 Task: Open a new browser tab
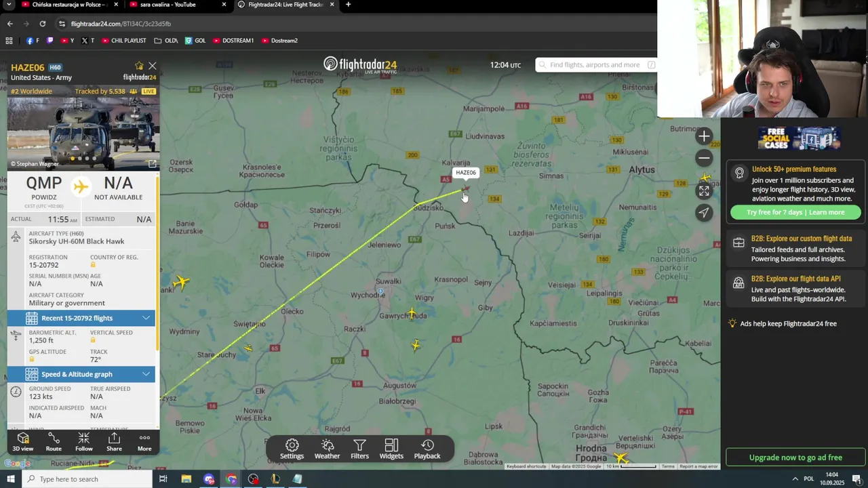tap(348, 5)
